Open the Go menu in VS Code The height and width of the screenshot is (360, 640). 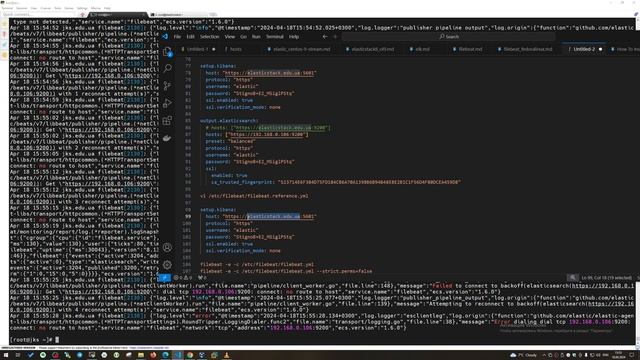[243, 37]
